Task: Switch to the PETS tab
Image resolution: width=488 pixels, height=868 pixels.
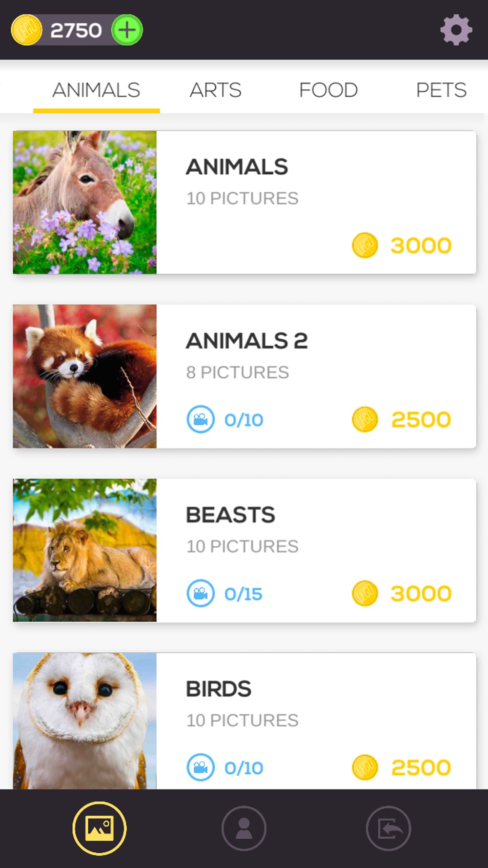Action: coord(441,90)
